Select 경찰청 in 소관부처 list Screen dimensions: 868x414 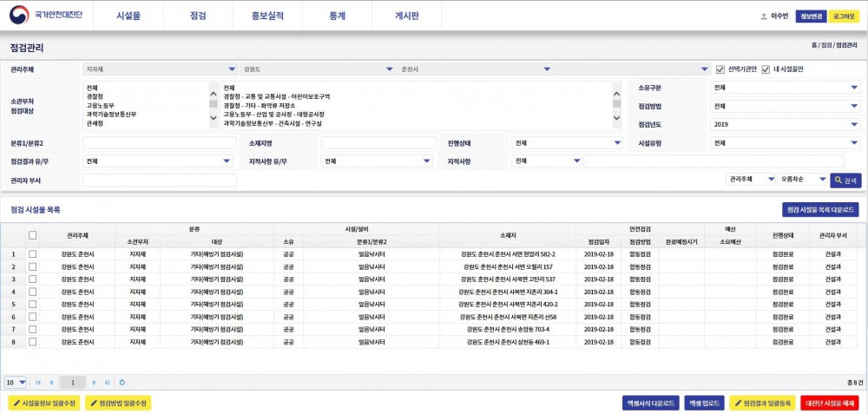coord(93,96)
